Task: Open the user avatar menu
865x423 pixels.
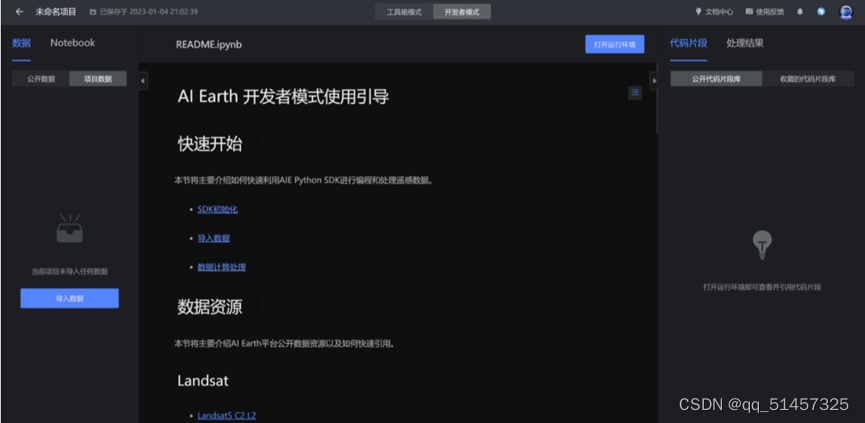Action: 846,12
